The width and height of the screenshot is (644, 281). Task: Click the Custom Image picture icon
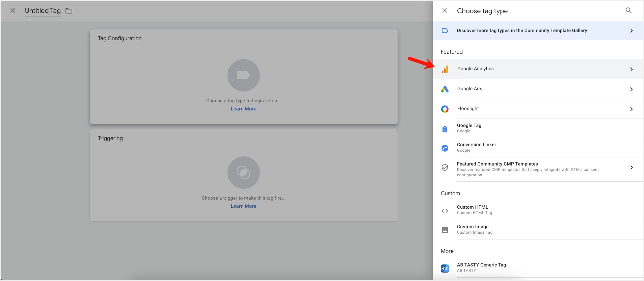(x=445, y=230)
